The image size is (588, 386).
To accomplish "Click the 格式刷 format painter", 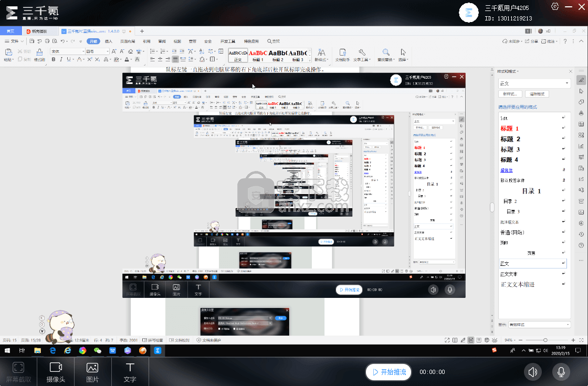I will [x=39, y=55].
